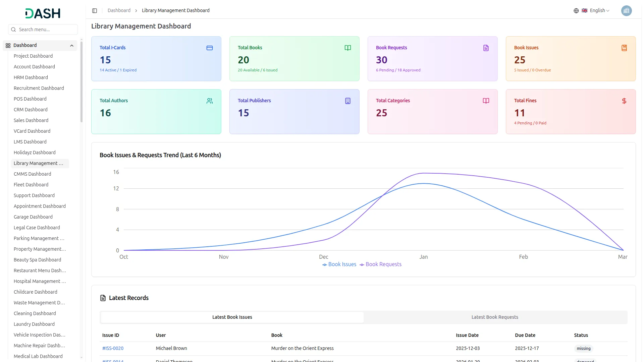Click the Total Publishers building icon

point(348,101)
